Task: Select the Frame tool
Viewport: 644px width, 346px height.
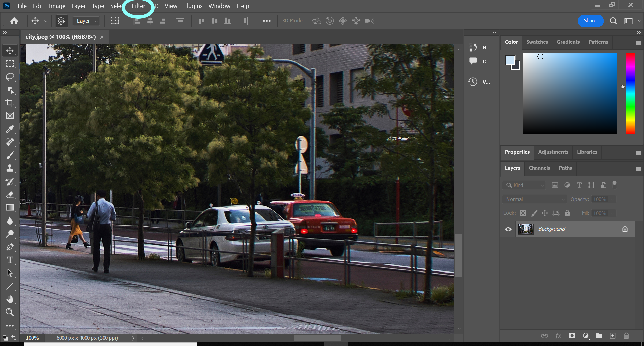Action: [x=10, y=116]
